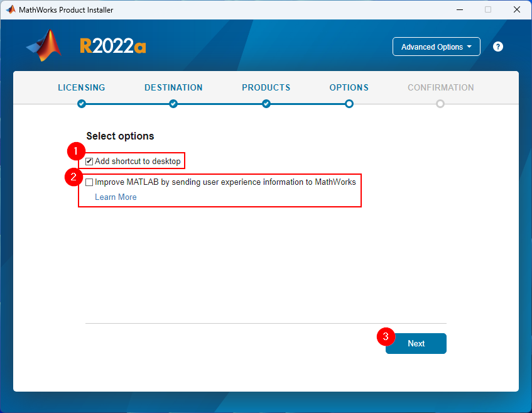Select the CONFIRMATION tab label
Image resolution: width=532 pixels, height=413 pixels.
(x=441, y=87)
